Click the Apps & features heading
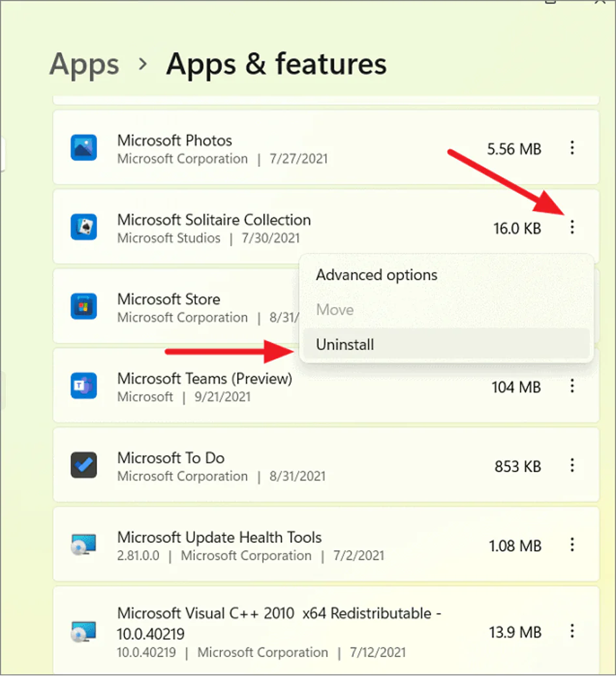Image resolution: width=616 pixels, height=676 pixels. coord(276,64)
